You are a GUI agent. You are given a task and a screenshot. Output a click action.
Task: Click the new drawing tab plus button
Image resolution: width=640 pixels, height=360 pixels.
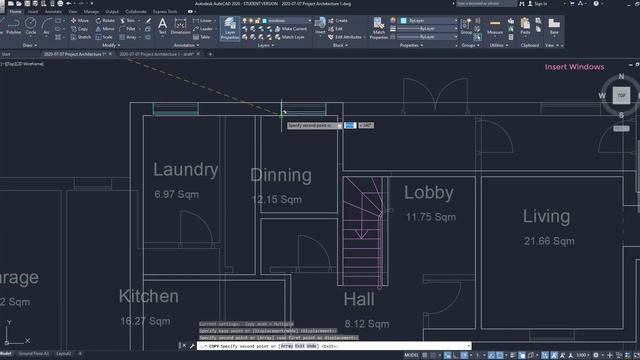pos(210,54)
